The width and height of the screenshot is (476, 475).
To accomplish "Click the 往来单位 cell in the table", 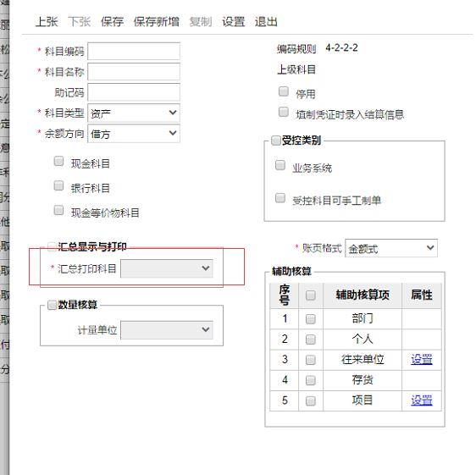I will (x=363, y=360).
